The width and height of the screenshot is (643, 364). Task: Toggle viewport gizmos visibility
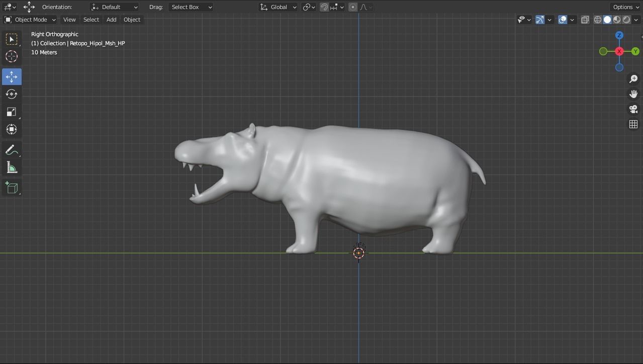click(x=540, y=20)
